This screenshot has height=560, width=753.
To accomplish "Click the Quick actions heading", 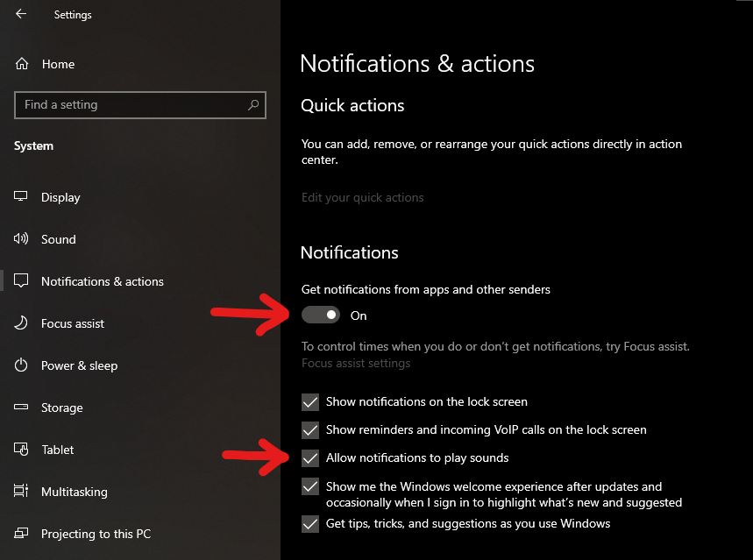I will pos(352,105).
